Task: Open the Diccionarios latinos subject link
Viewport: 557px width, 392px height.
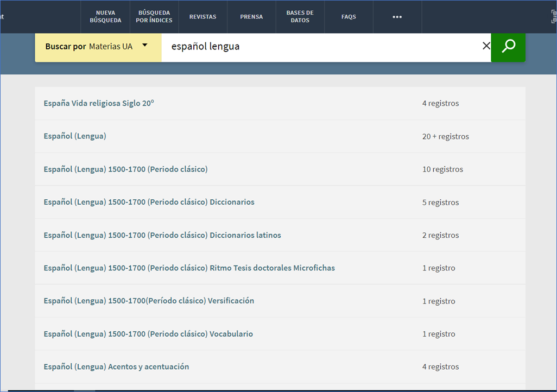Action: pos(162,235)
